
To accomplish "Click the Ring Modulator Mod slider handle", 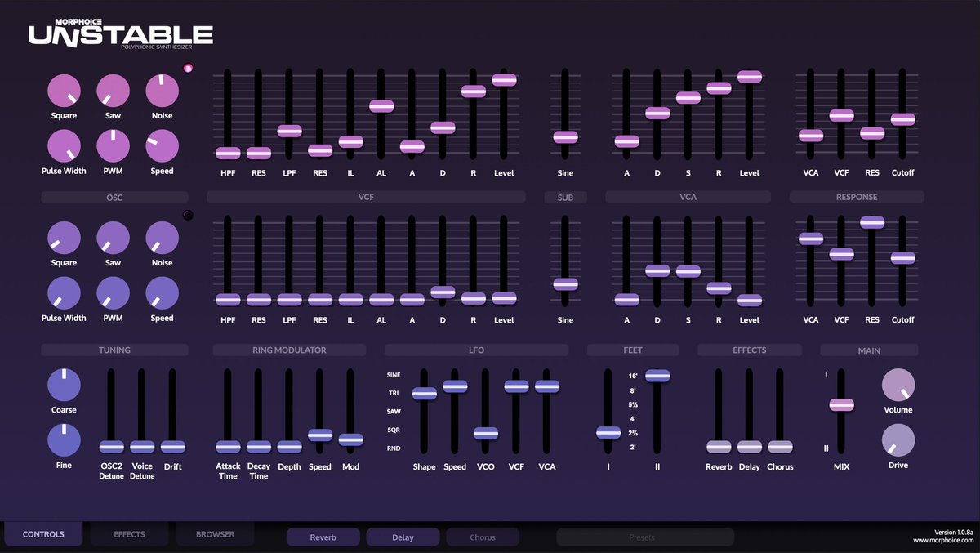I will [x=350, y=439].
